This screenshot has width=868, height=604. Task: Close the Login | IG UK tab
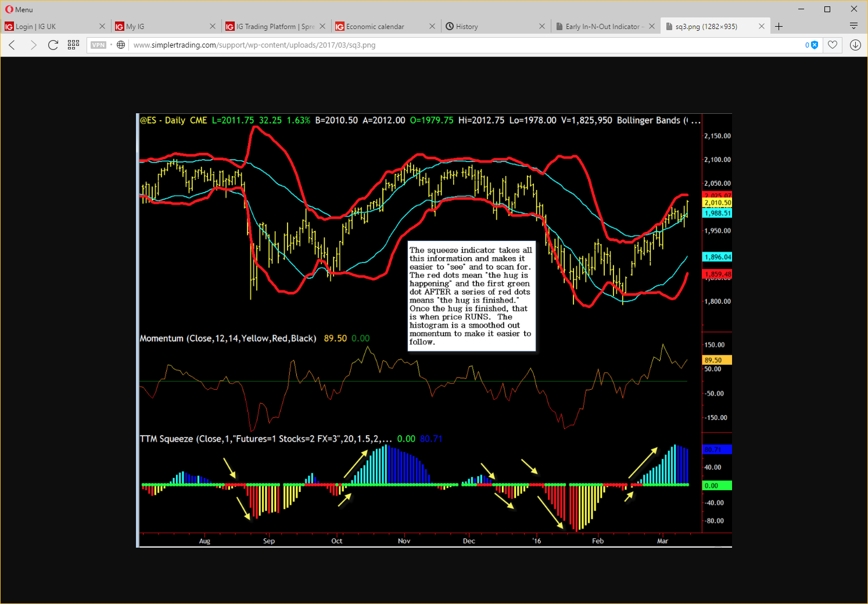coord(102,26)
